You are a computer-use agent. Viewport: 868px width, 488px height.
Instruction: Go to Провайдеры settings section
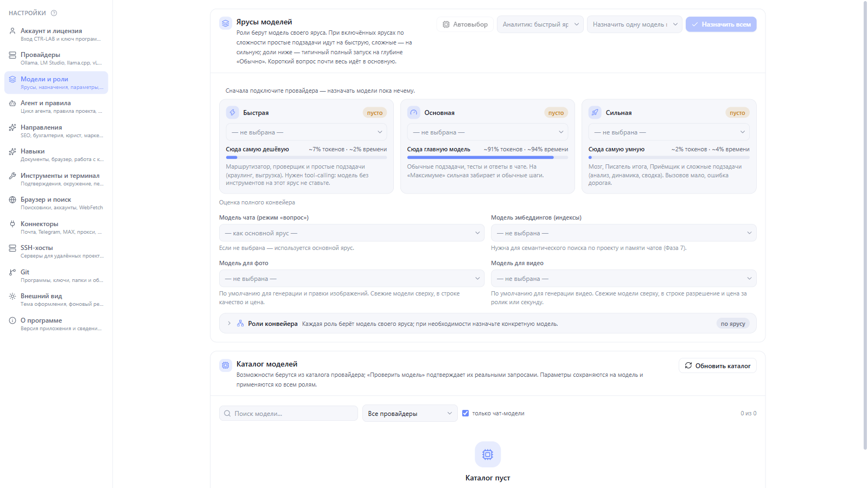(56, 59)
